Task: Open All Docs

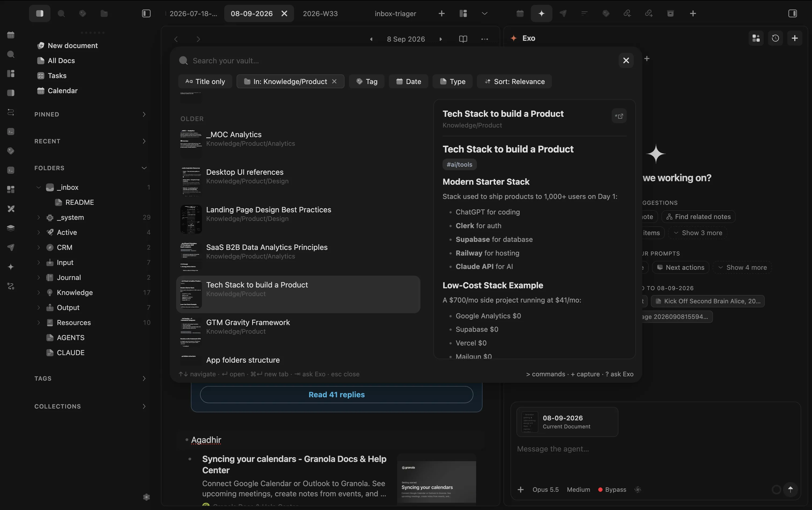Action: point(61,61)
